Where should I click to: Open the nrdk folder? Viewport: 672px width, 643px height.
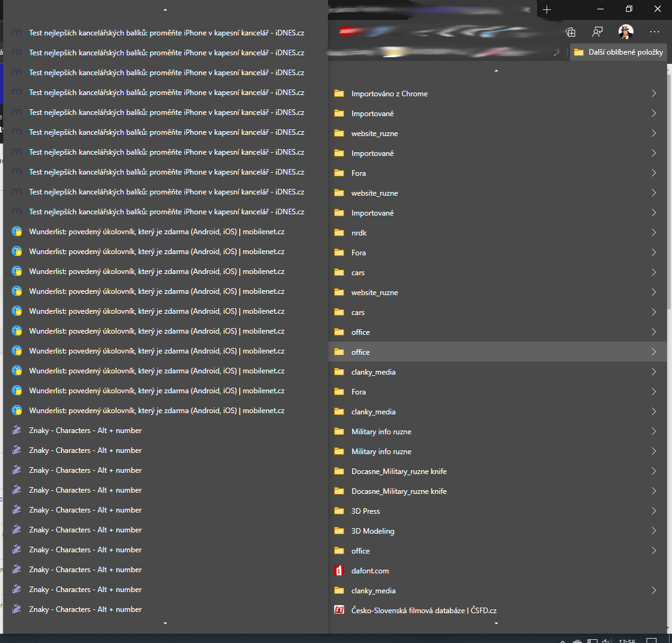coord(497,233)
